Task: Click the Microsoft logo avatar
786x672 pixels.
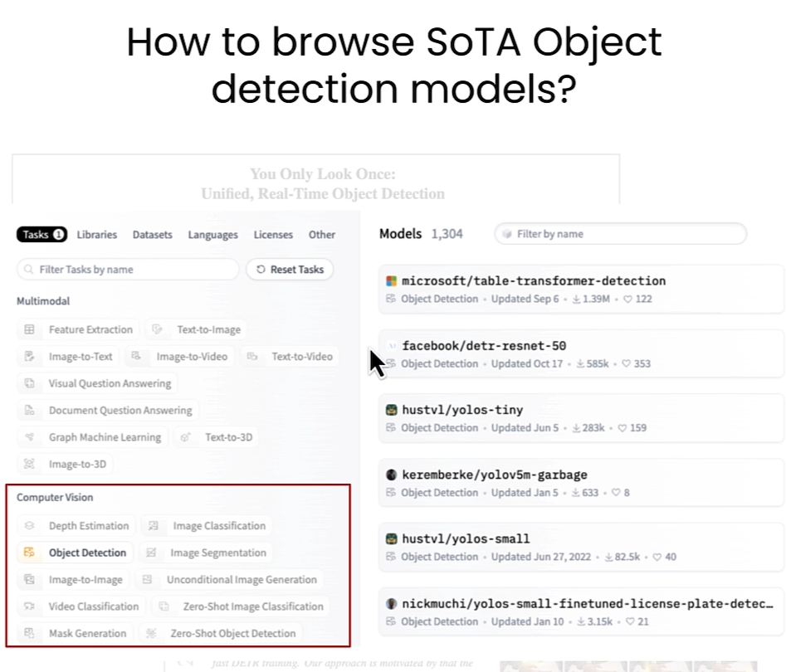Action: 392,281
